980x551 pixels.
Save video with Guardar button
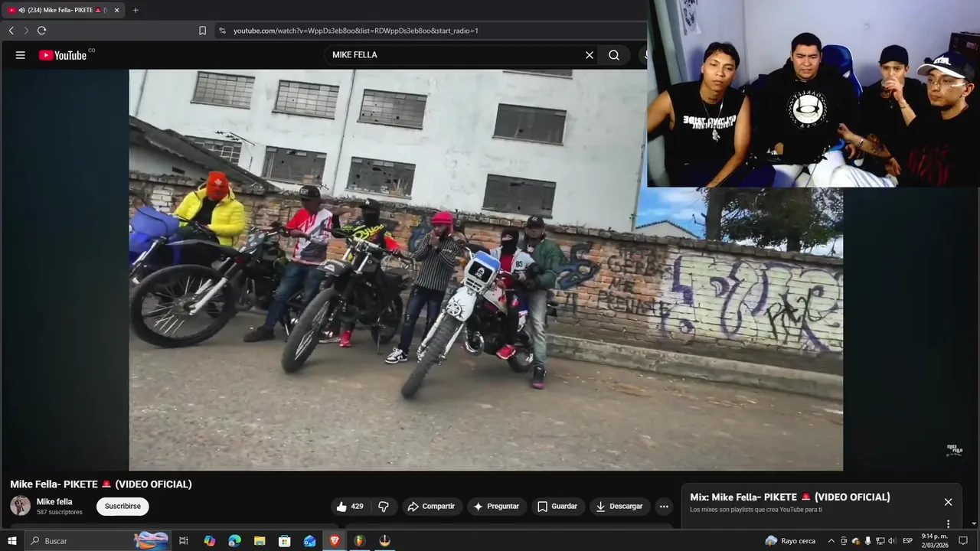coord(557,507)
